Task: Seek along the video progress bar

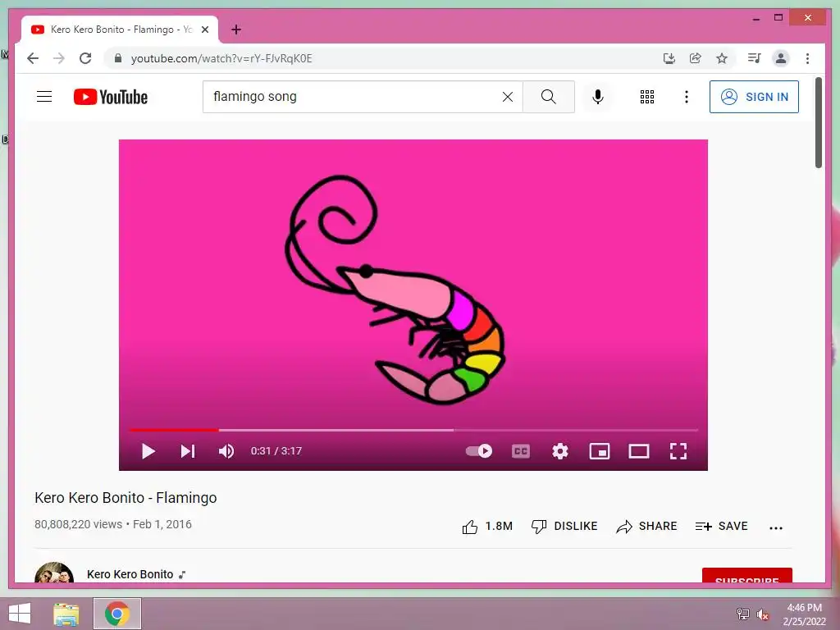Action: (x=413, y=430)
